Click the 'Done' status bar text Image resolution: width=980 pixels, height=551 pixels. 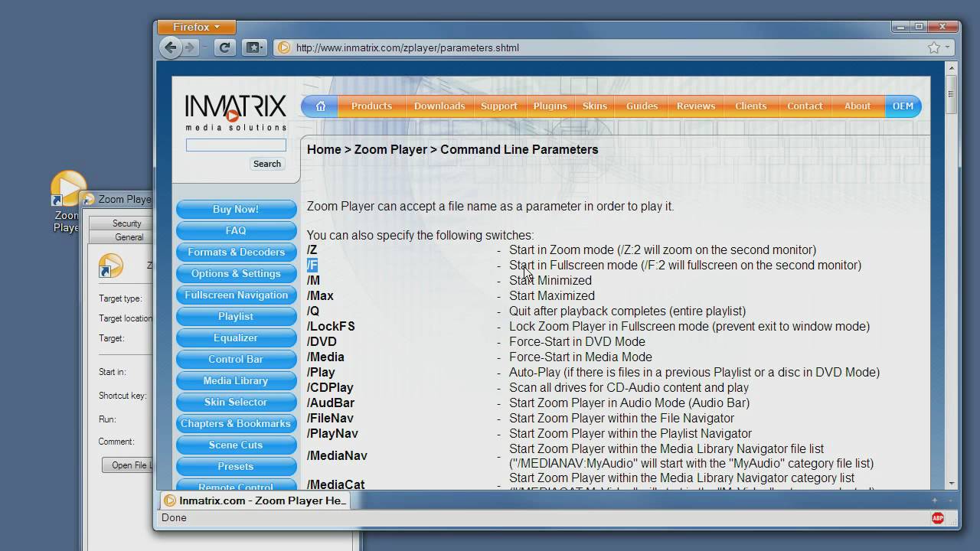[174, 518]
